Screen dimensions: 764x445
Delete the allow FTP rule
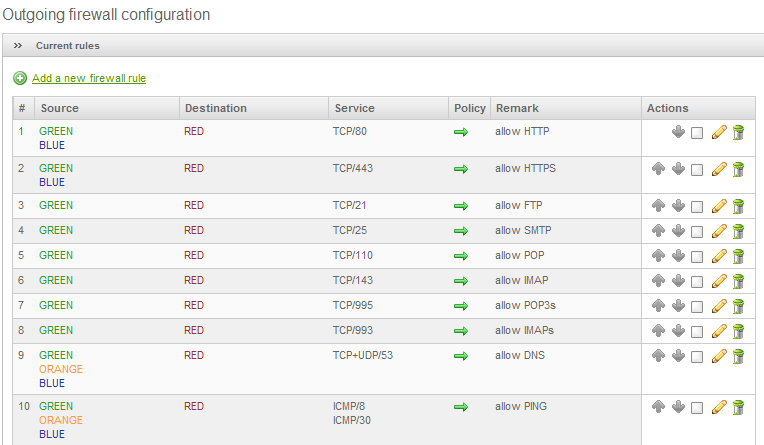[739, 206]
